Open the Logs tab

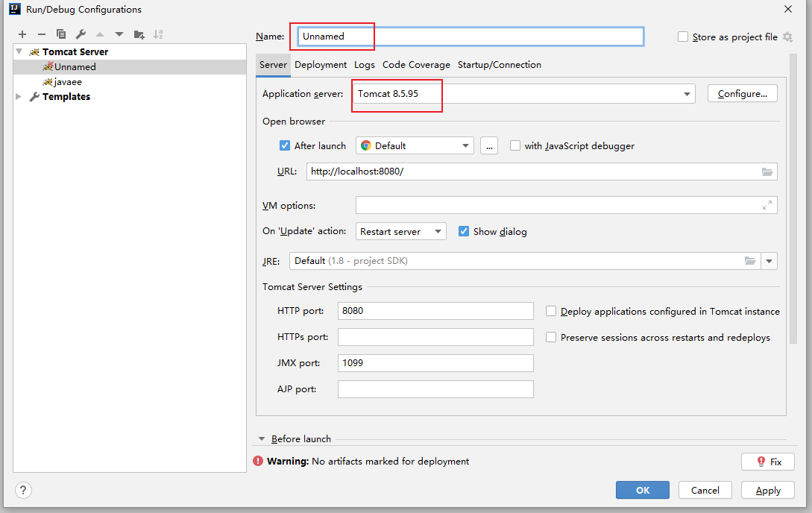click(x=365, y=65)
